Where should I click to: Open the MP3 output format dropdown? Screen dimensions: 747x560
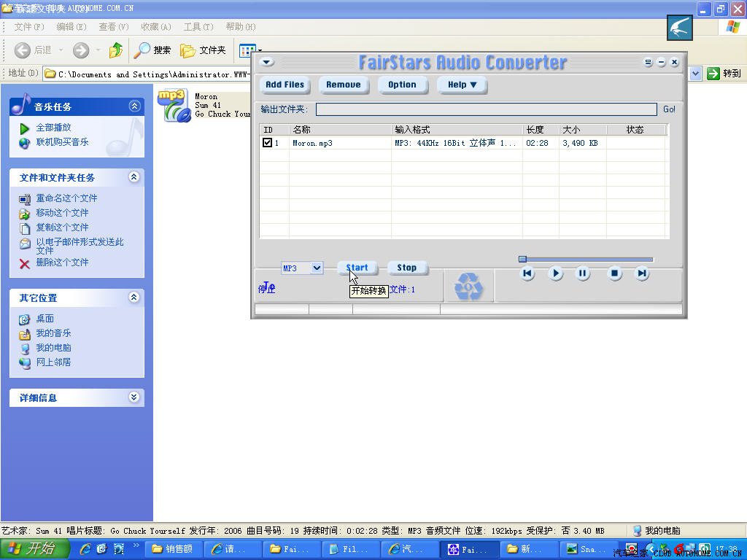pos(317,268)
